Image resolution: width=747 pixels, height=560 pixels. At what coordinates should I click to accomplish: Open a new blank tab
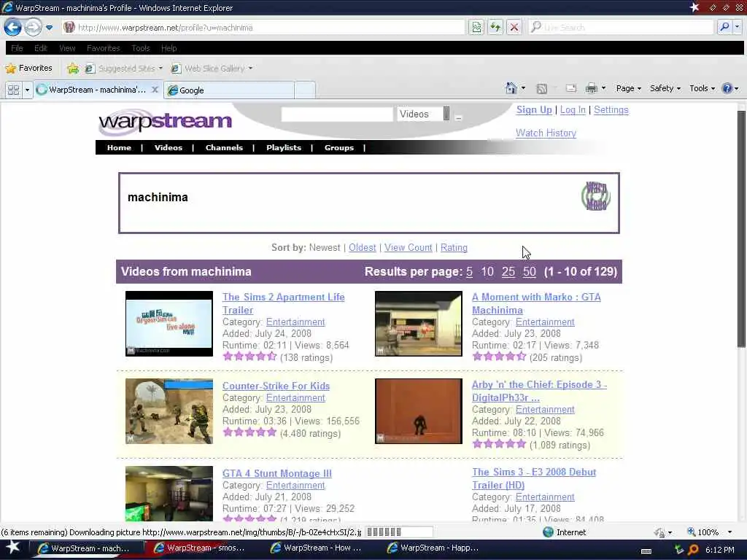click(x=305, y=90)
